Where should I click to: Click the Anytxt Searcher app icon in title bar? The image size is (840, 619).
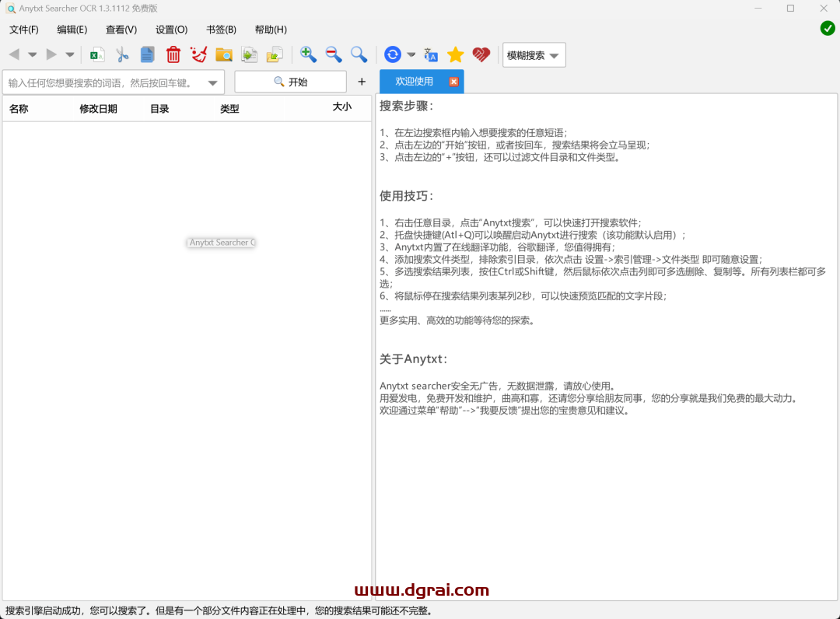tap(11, 9)
